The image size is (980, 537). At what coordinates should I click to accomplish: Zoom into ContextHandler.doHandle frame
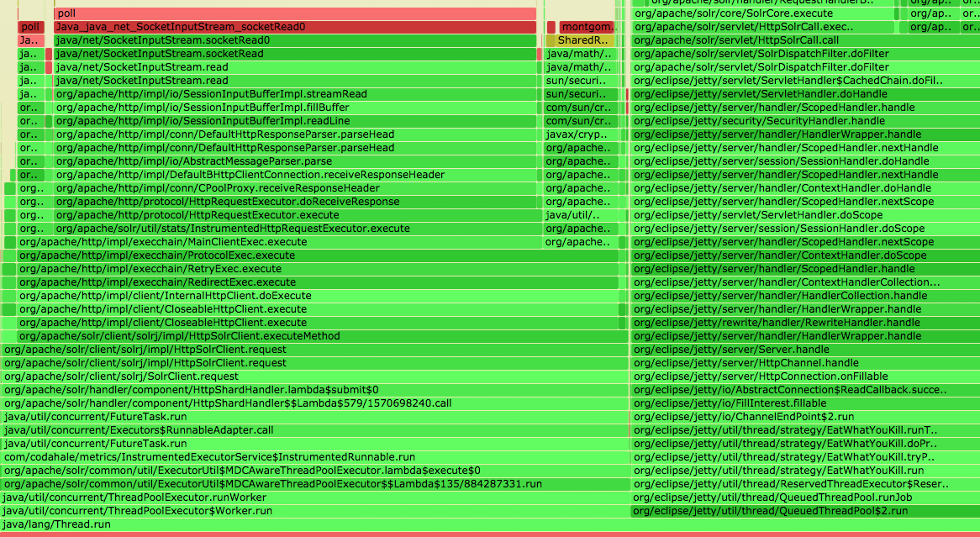pos(805,188)
